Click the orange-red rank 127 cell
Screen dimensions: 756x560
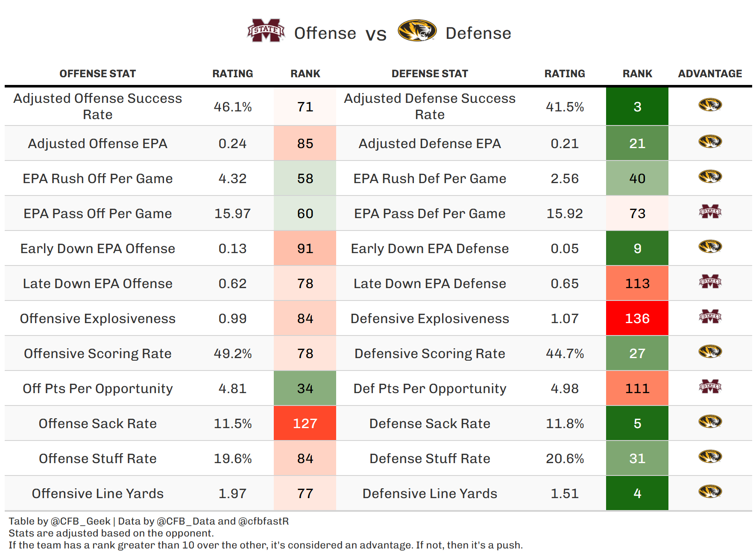(x=305, y=423)
